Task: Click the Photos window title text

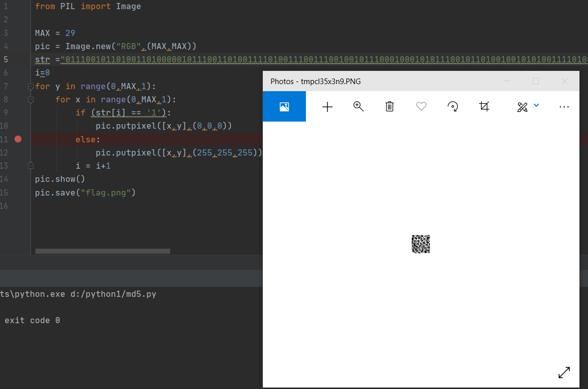Action: click(315, 82)
